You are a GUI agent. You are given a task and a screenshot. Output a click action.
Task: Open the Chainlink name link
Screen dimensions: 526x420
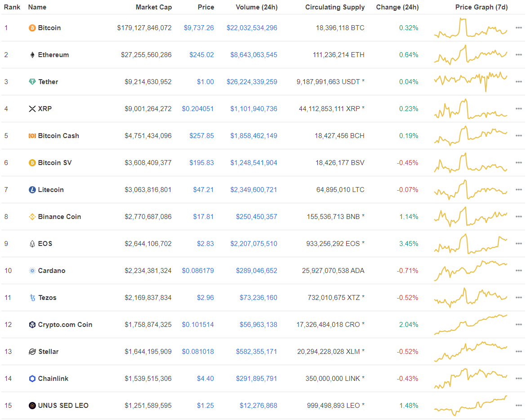click(53, 379)
